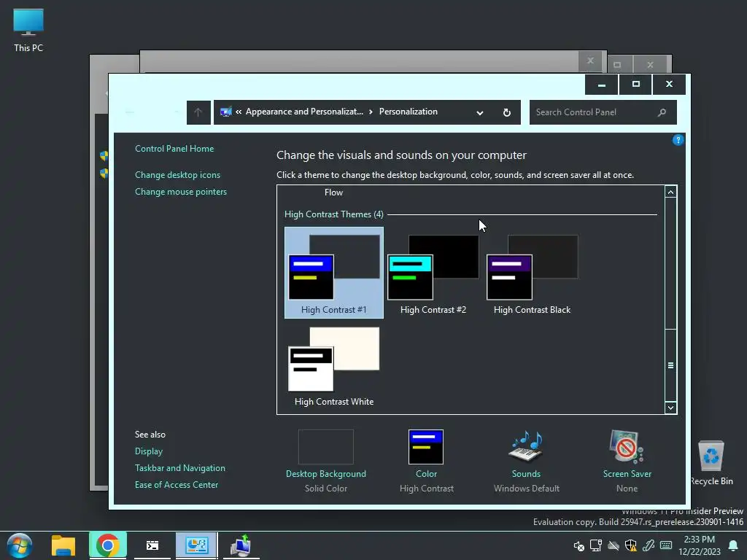Open Change desktop icons link
Image resolution: width=747 pixels, height=560 pixels.
(178, 175)
